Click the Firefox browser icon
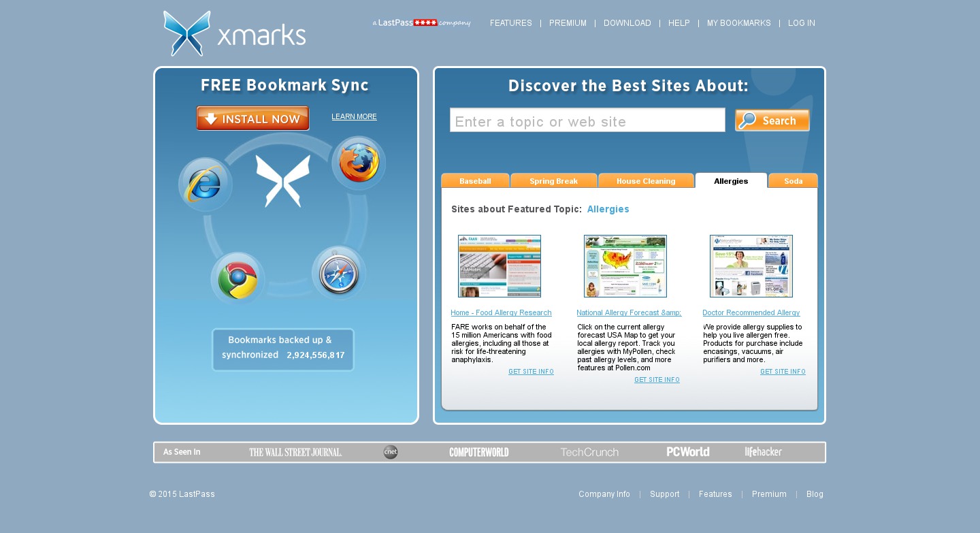Image resolution: width=980 pixels, height=533 pixels. point(359,164)
